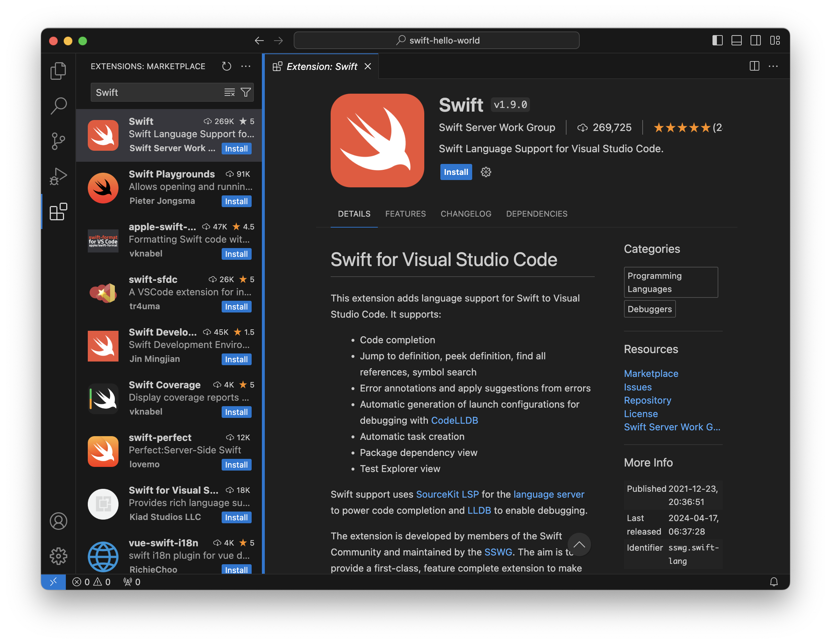
Task: Open the SourceKit LSP link
Action: click(447, 494)
